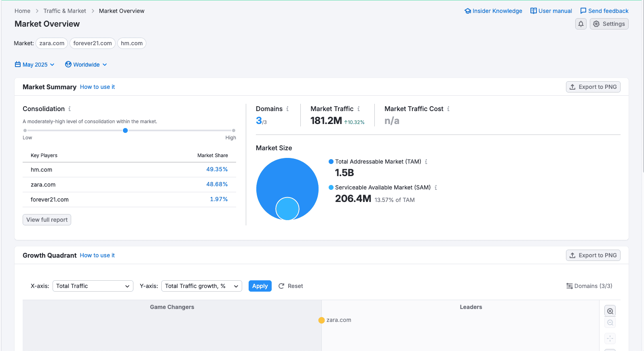
Task: Click the 181.2M market traffic value
Action: pyautogui.click(x=326, y=121)
